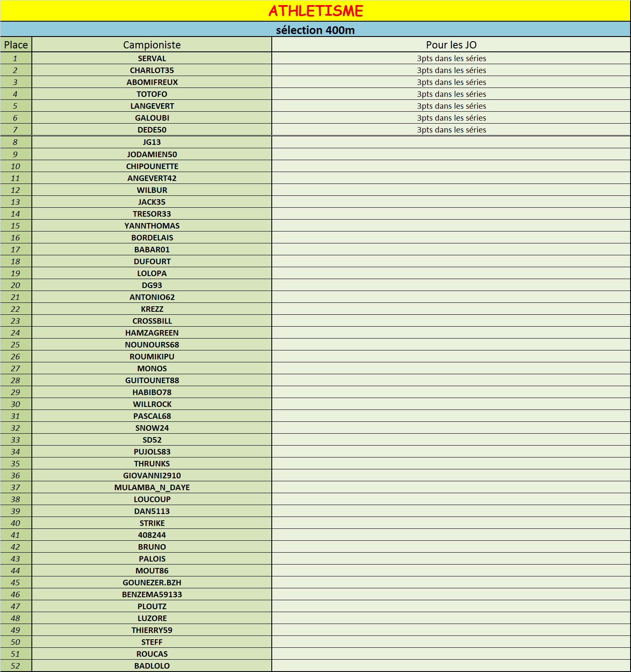Click the 3pts dans les séries cell for DEDE50
Image resolution: width=631 pixels, height=672 pixels.
(x=451, y=130)
